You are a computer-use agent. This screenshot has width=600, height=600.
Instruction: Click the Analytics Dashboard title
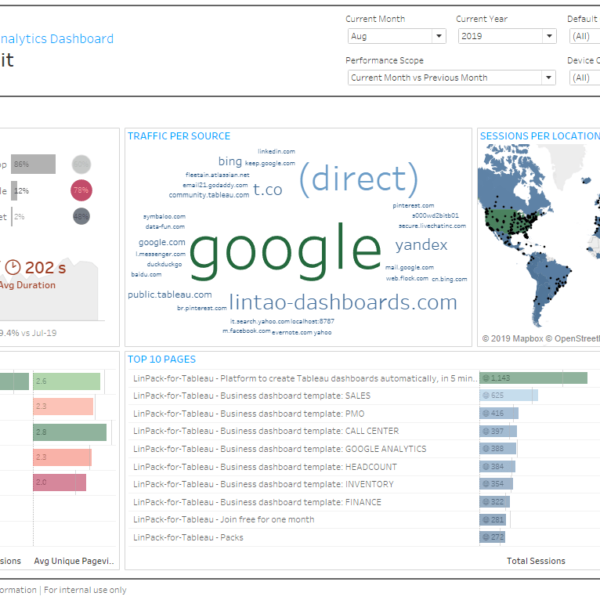point(57,39)
